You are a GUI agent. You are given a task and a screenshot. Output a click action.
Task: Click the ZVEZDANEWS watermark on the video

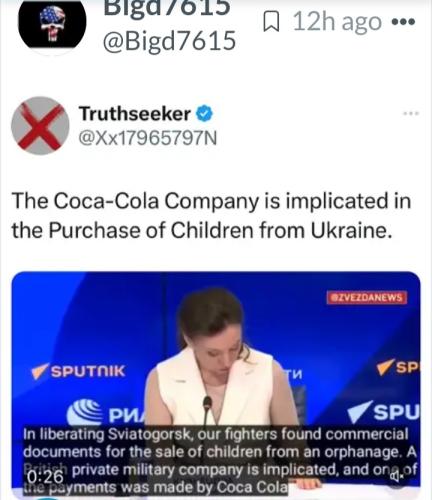(367, 298)
